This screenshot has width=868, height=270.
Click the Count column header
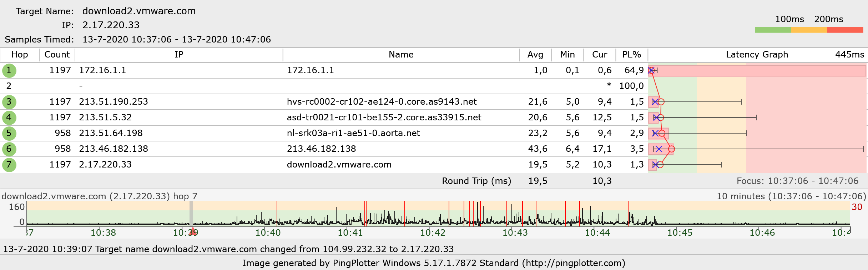57,55
